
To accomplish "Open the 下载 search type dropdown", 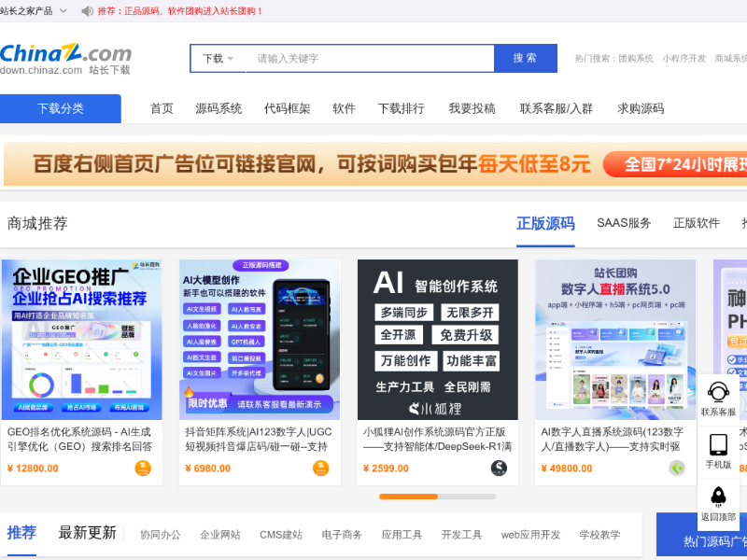I will (x=218, y=58).
